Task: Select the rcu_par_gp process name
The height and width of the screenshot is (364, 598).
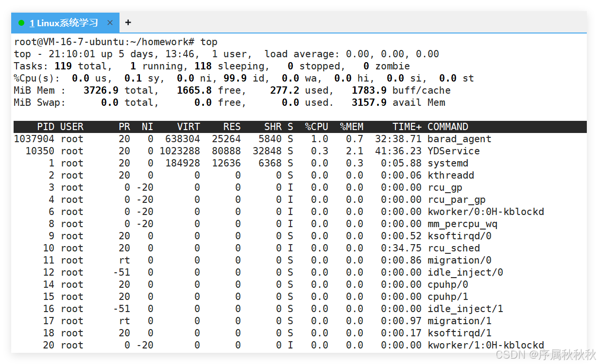Action: pos(457,199)
